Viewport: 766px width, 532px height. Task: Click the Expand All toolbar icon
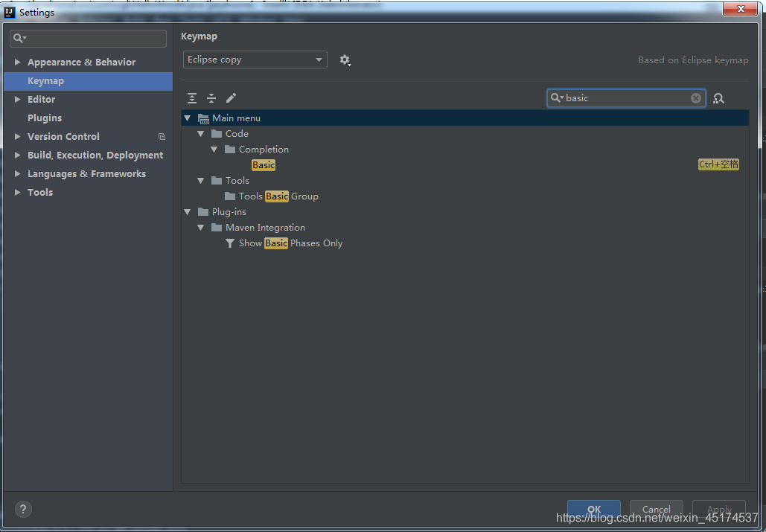pyautogui.click(x=192, y=98)
